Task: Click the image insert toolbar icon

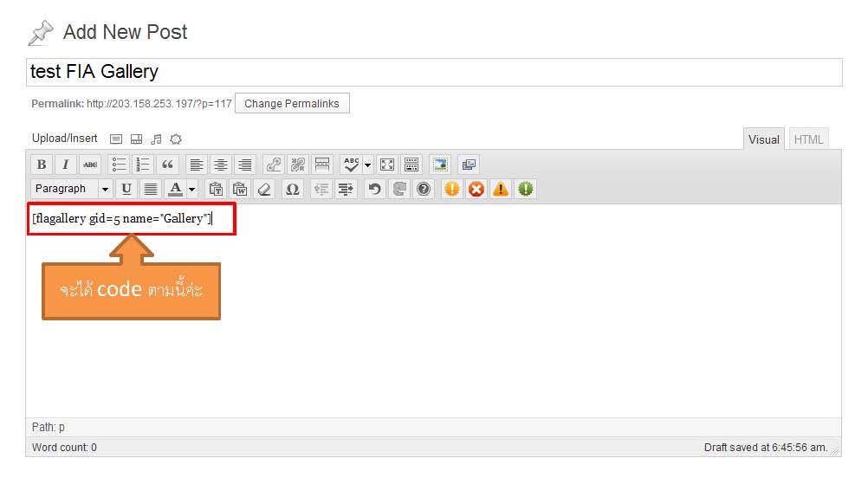Action: (441, 165)
